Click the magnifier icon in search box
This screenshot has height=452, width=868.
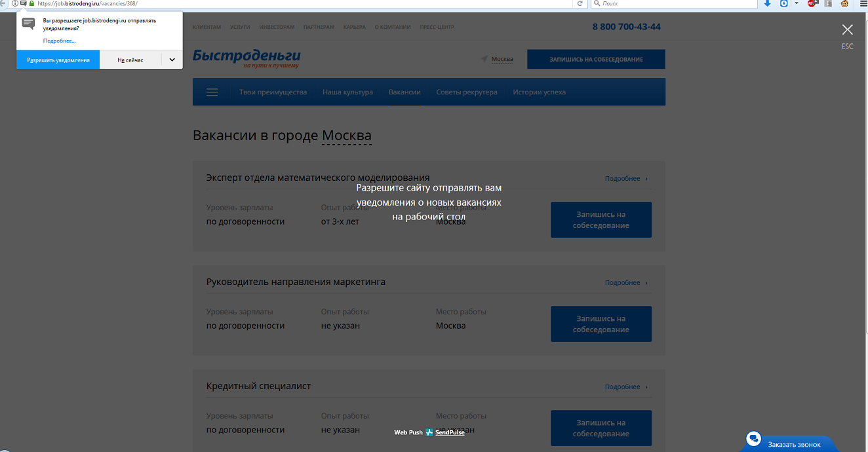pos(596,3)
